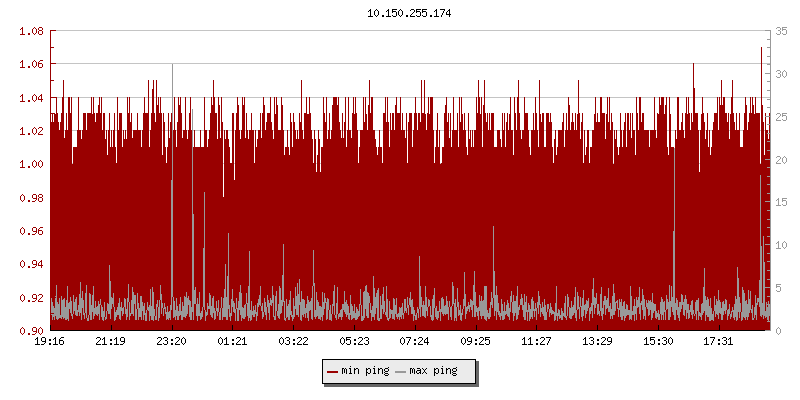Click the dark red min ping swatch

tap(332, 372)
